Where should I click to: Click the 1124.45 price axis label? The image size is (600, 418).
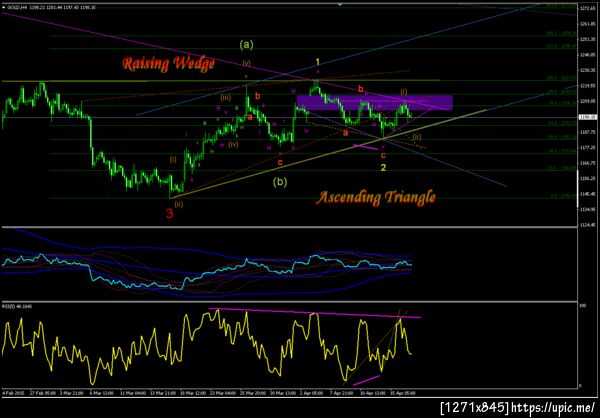(x=588, y=225)
